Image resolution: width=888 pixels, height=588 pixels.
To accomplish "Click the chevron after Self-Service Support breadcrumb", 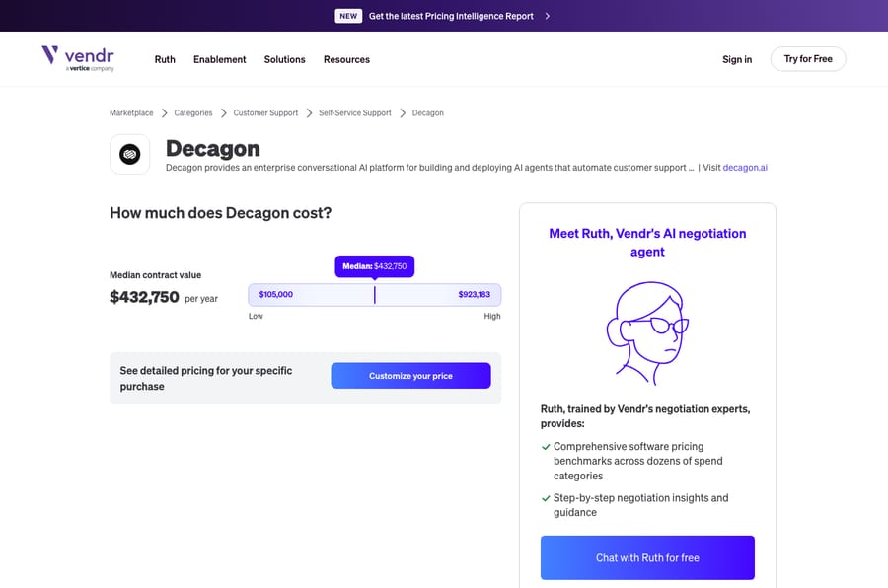I will click(403, 113).
